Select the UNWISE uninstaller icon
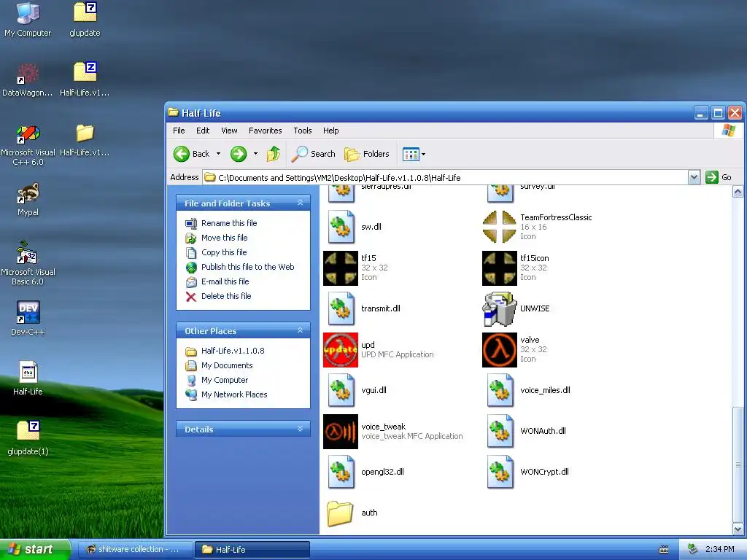 [499, 309]
